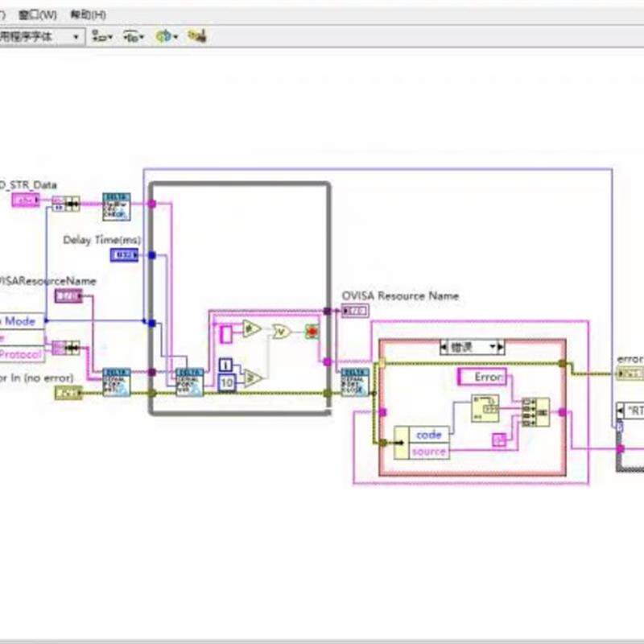
Task: Select the Delay Time(ms) numeric terminal
Action: pyautogui.click(x=124, y=255)
